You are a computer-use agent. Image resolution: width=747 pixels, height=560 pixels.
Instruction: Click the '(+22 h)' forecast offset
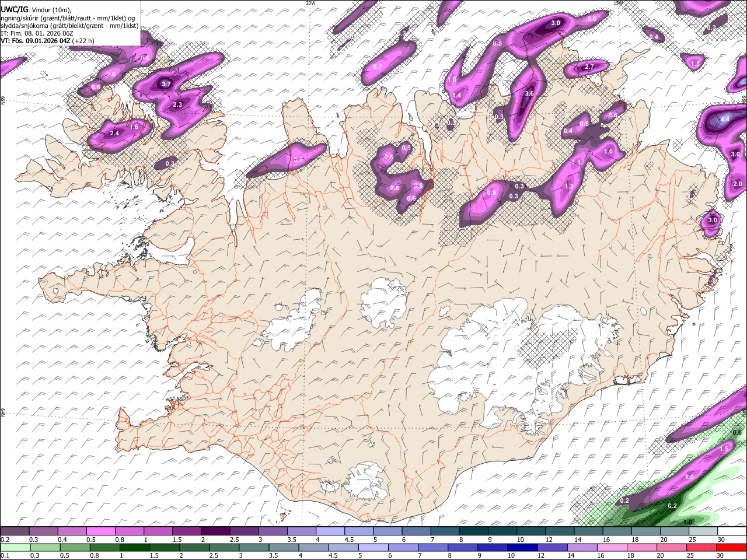pyautogui.click(x=84, y=41)
